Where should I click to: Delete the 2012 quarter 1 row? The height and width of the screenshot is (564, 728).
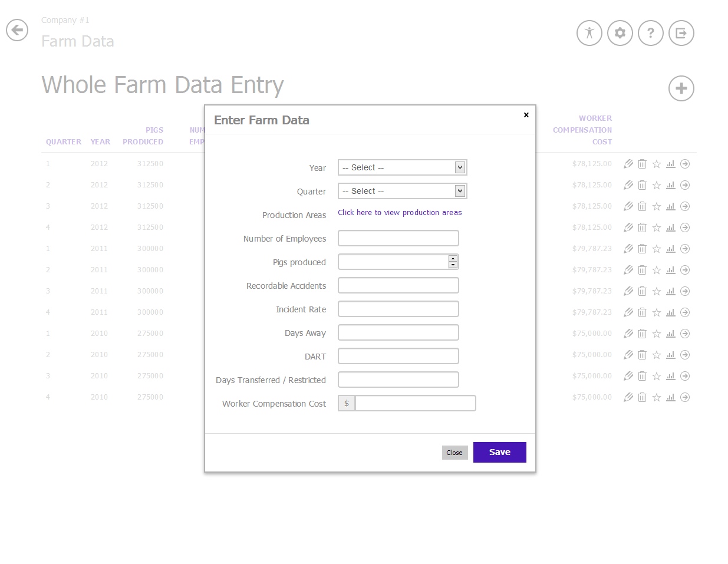(x=643, y=164)
